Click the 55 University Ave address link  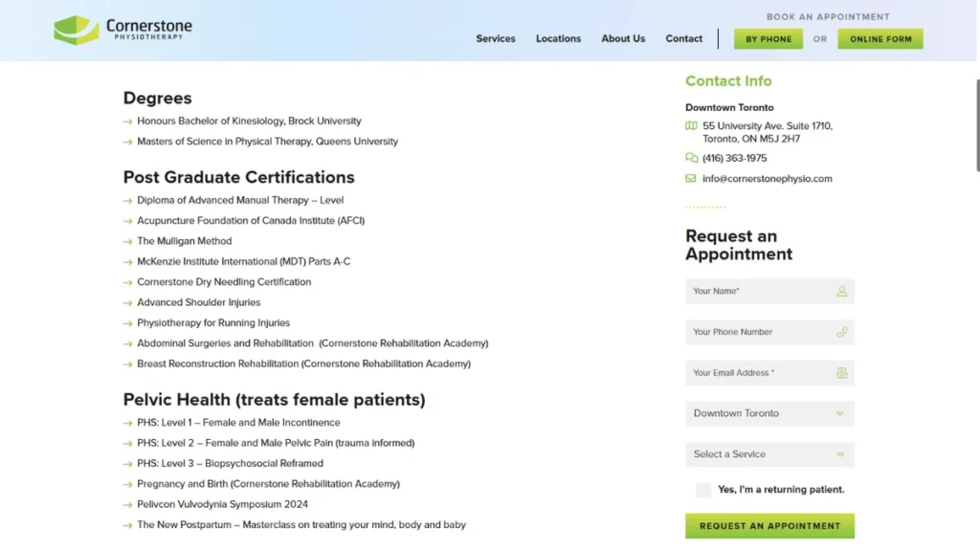point(767,132)
